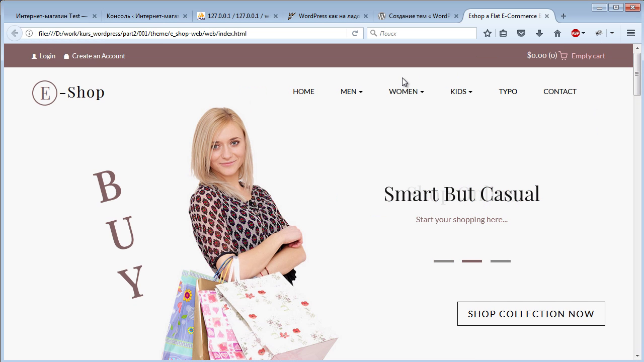The height and width of the screenshot is (362, 644).
Task: Open the CONTACT menu item
Action: (x=560, y=92)
